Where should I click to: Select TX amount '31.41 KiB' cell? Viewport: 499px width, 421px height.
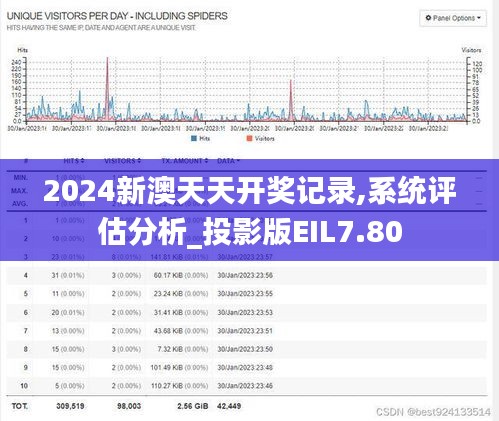tap(181, 312)
